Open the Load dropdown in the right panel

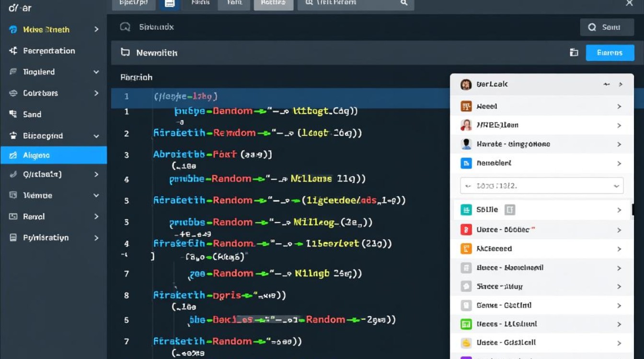[x=541, y=185]
